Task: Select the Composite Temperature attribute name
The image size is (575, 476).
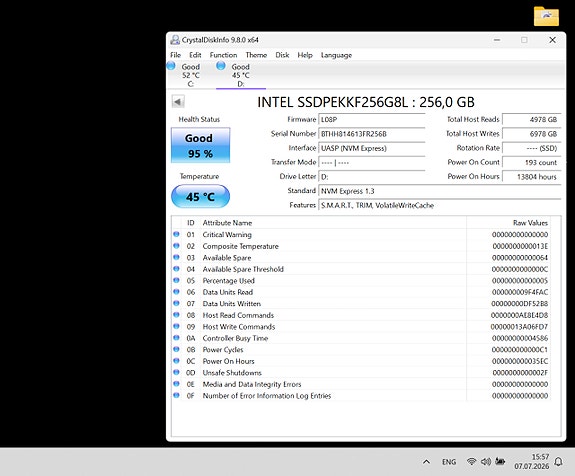Action: pos(241,246)
